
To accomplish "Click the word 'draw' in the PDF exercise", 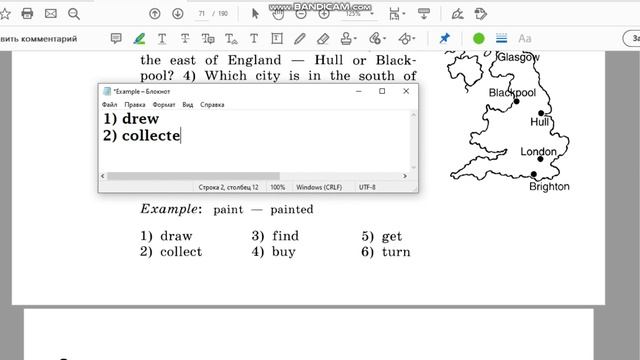I will point(176,236).
